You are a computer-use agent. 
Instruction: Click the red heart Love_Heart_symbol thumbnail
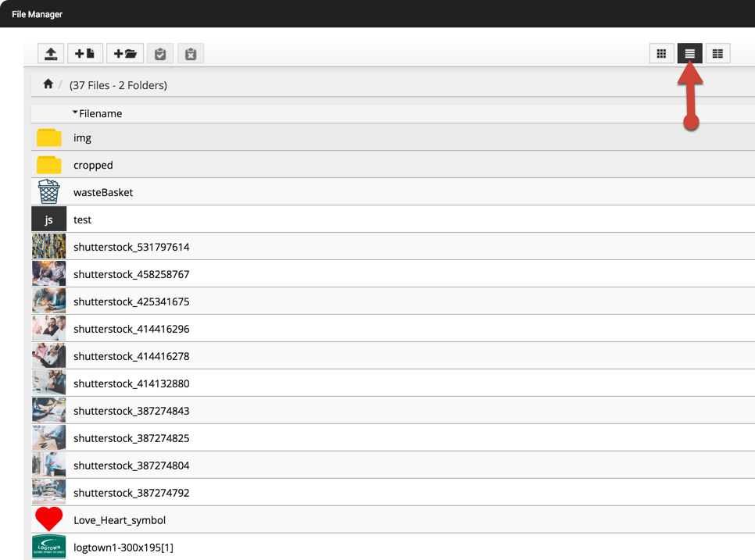tap(49, 519)
